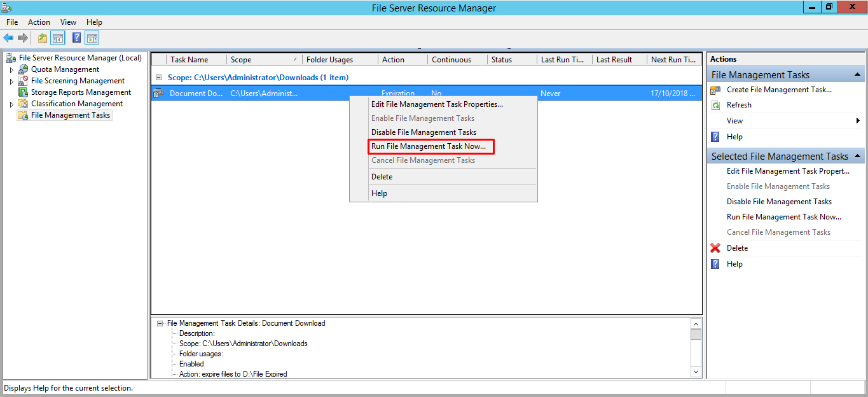This screenshot has height=397, width=868.
Task: Click the blue Help toolbar icon
Action: pos(77,38)
